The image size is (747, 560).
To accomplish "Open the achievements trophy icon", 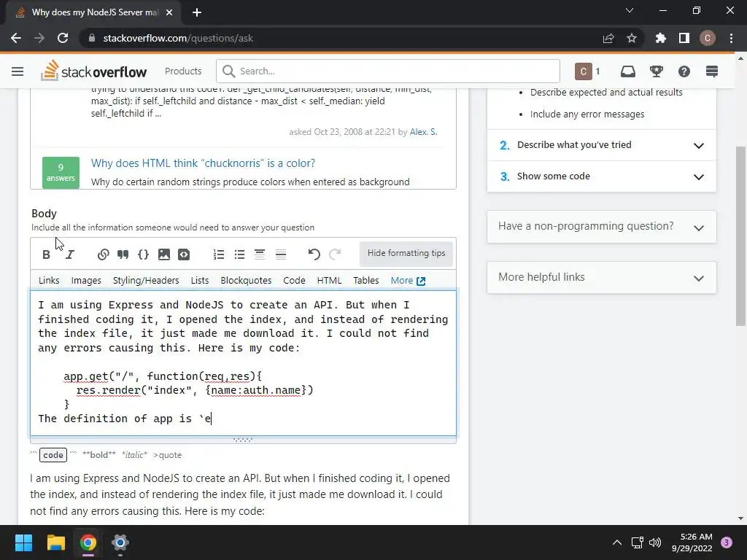I will 657,71.
